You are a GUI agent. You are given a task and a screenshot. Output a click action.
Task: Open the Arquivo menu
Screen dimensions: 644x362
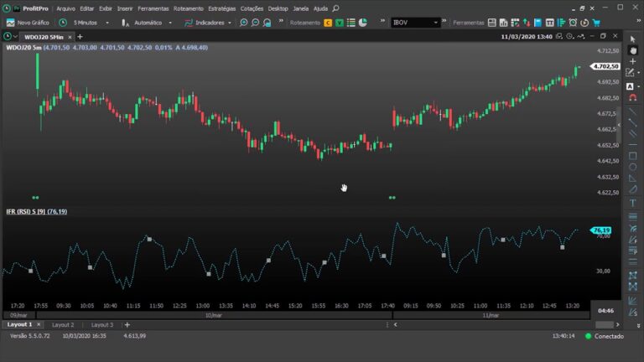[x=65, y=8]
